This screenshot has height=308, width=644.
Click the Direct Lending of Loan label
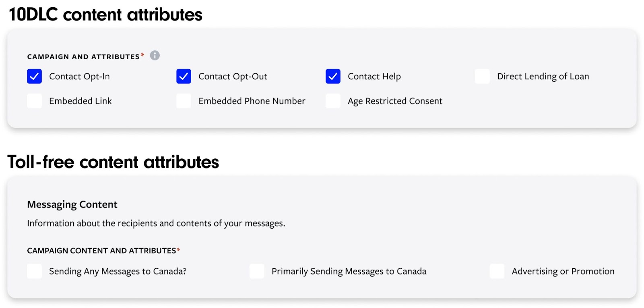pyautogui.click(x=543, y=76)
